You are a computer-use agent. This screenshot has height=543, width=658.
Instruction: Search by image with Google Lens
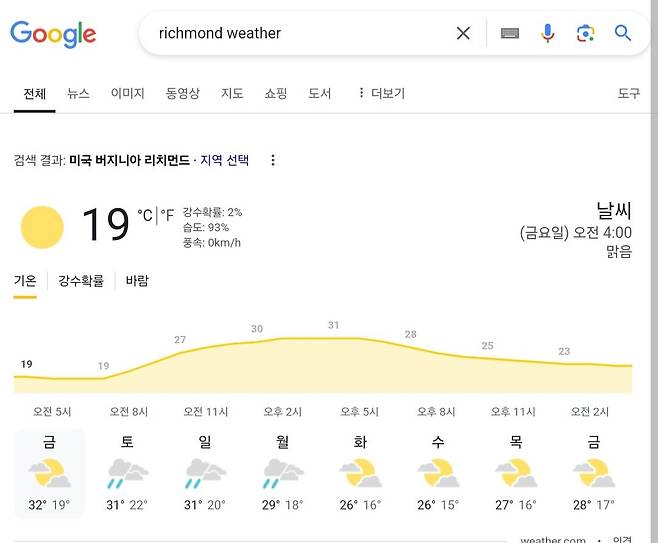click(585, 33)
